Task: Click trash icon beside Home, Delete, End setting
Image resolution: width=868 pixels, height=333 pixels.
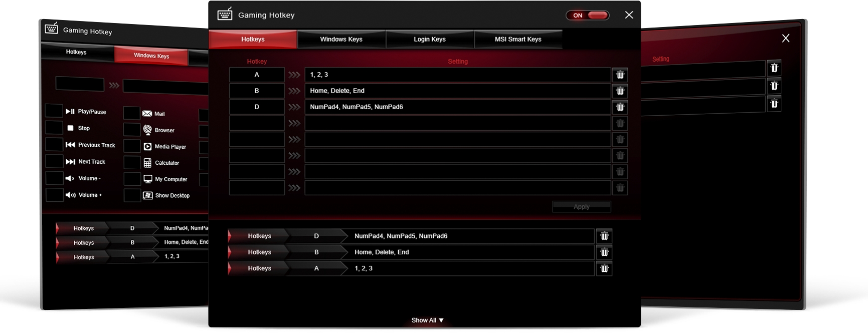Action: coord(620,91)
